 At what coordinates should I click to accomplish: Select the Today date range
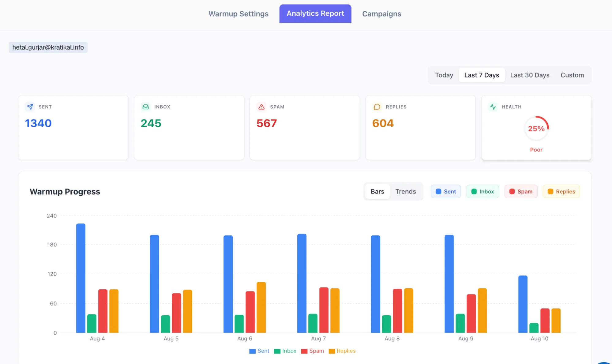(x=444, y=75)
